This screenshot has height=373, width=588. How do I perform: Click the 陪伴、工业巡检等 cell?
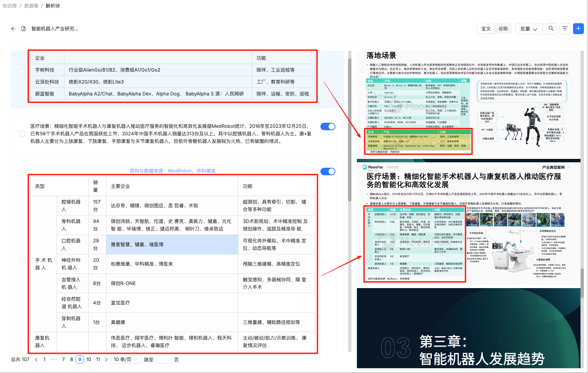[284, 70]
